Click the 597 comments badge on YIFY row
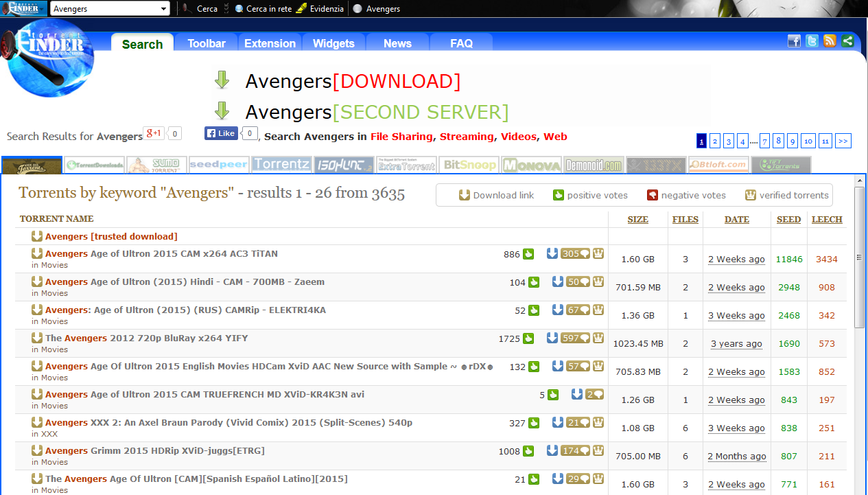 [x=575, y=338]
